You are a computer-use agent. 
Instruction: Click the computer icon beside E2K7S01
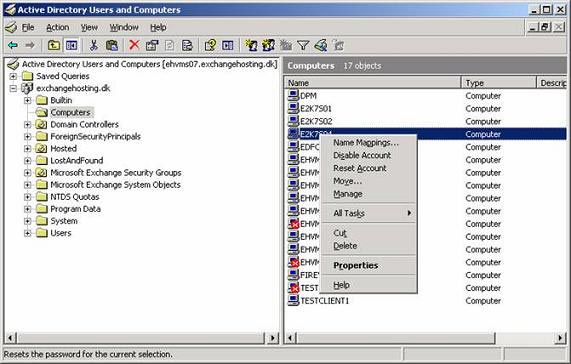tap(294, 108)
